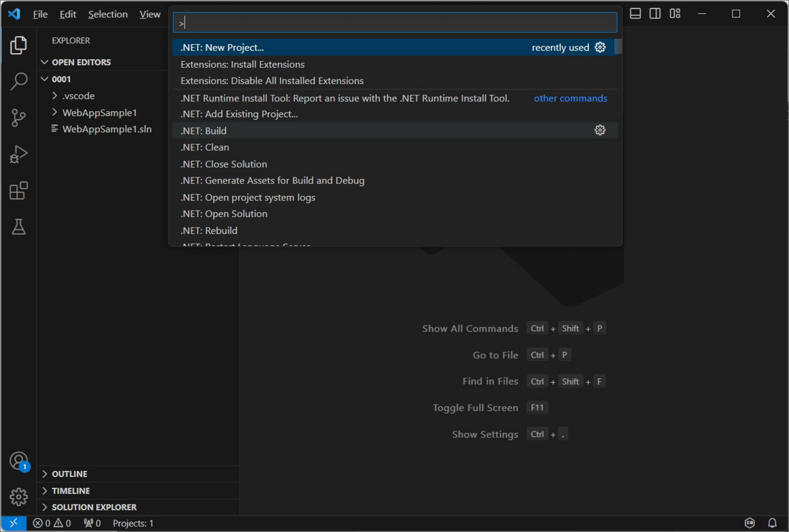Click the C# status bar icon
This screenshot has height=532, width=789.
click(x=750, y=523)
